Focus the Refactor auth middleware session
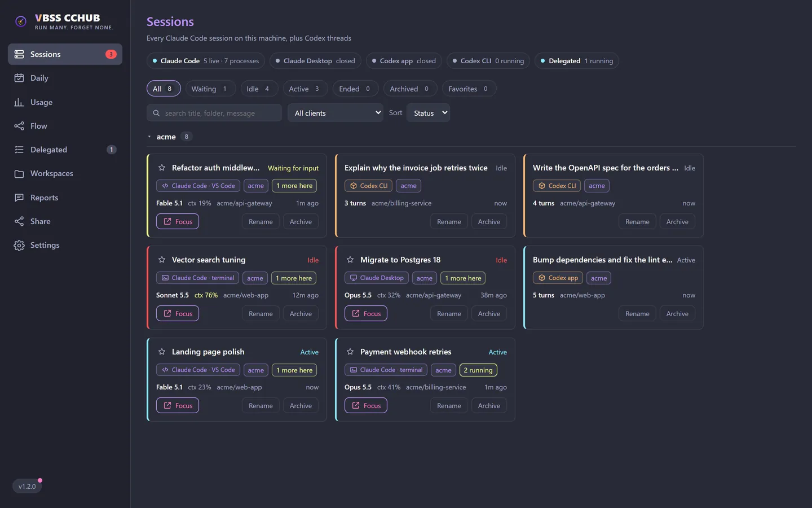The height and width of the screenshot is (508, 812). tap(178, 222)
